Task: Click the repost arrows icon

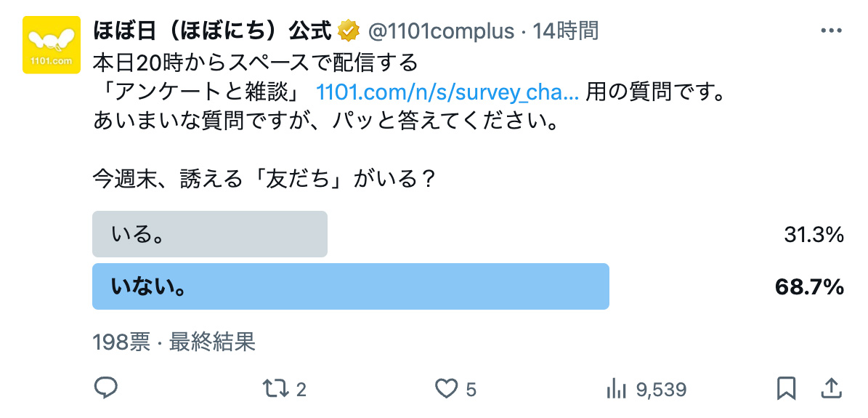Action: [274, 388]
